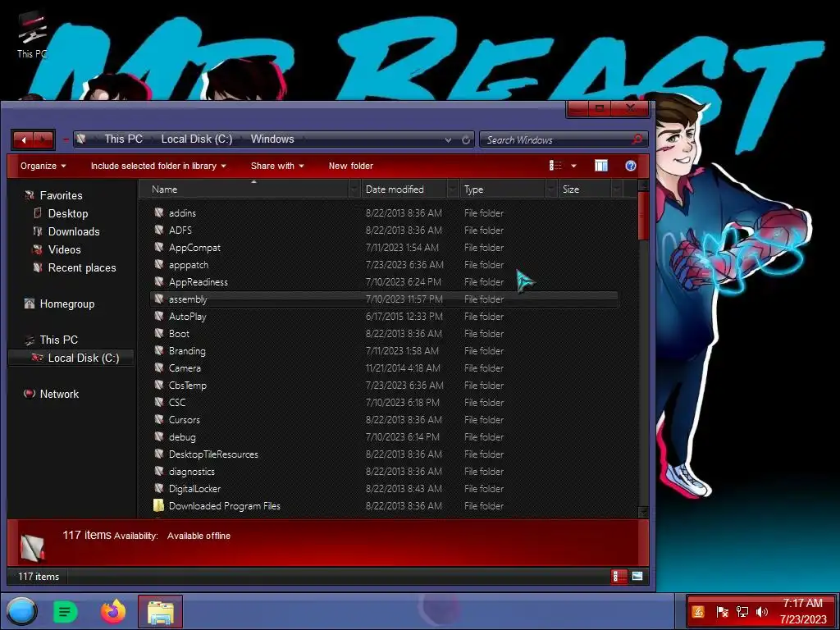The height and width of the screenshot is (630, 840).
Task: Expand Include selected folder in library menu
Action: click(x=158, y=166)
